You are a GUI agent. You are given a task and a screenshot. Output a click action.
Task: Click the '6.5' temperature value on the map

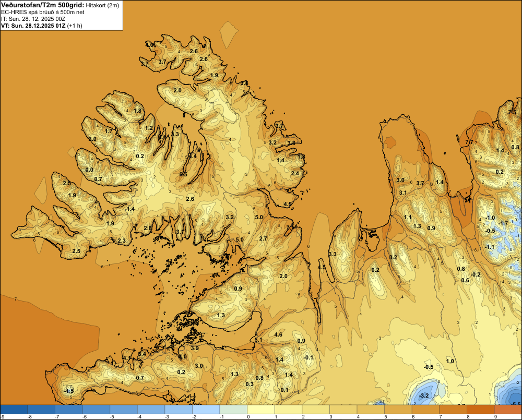point(183,174)
